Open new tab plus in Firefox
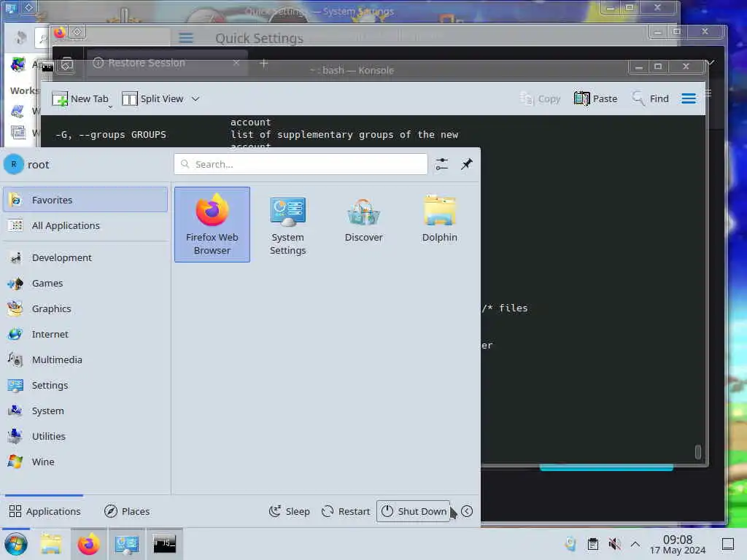 coord(263,63)
